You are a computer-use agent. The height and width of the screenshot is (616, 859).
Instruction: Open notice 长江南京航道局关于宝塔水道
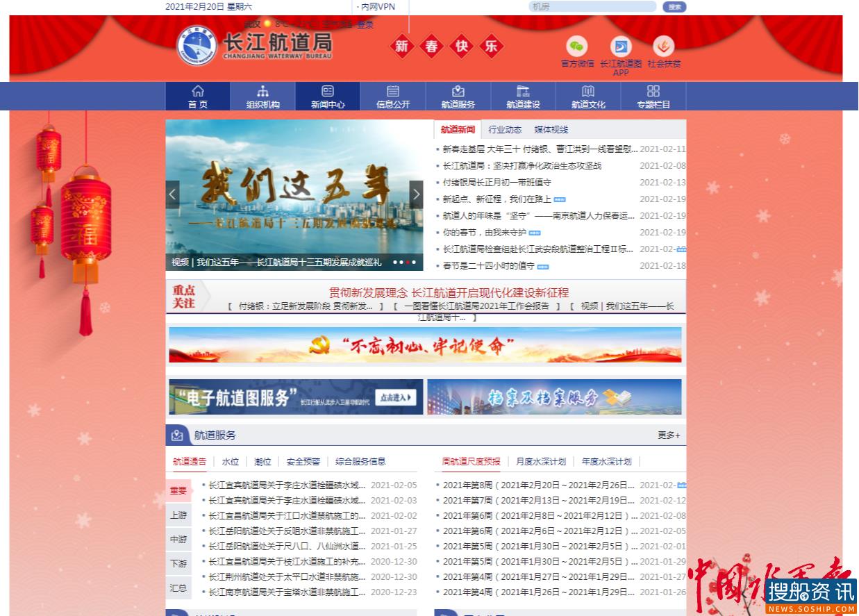287,592
